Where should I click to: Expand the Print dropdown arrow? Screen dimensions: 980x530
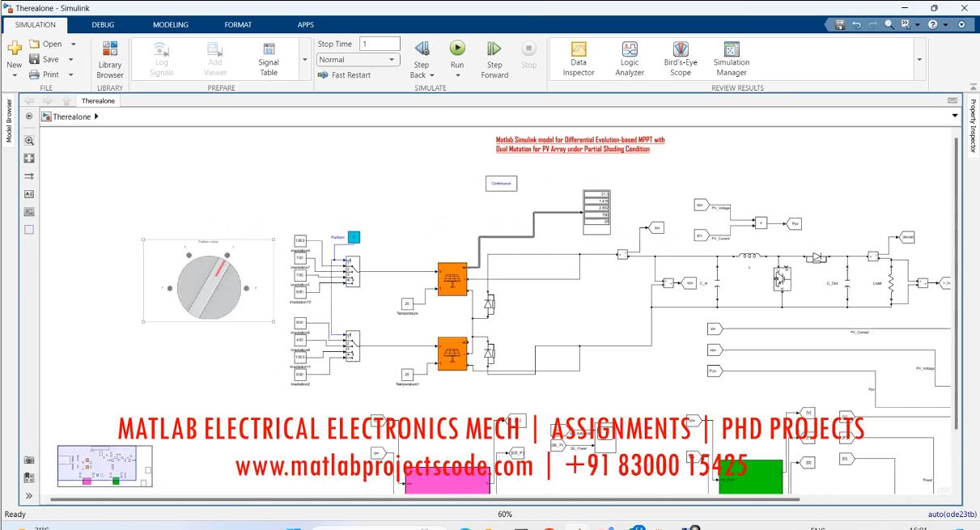pos(71,74)
